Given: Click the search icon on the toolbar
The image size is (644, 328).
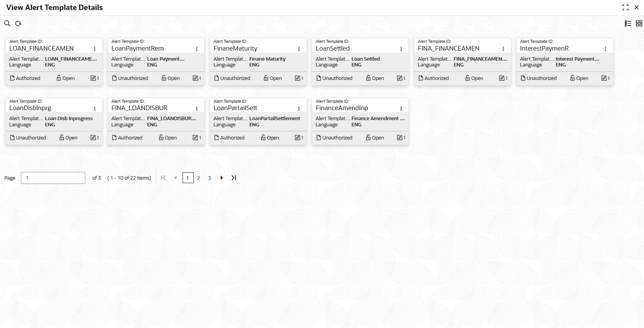Looking at the screenshot, I should click(x=7, y=24).
